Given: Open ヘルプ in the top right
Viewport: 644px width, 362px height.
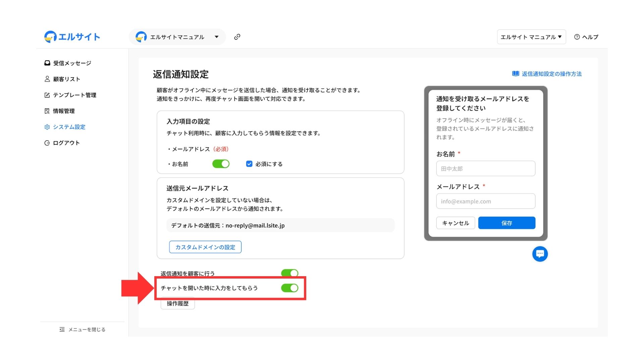Looking at the screenshot, I should click(586, 37).
